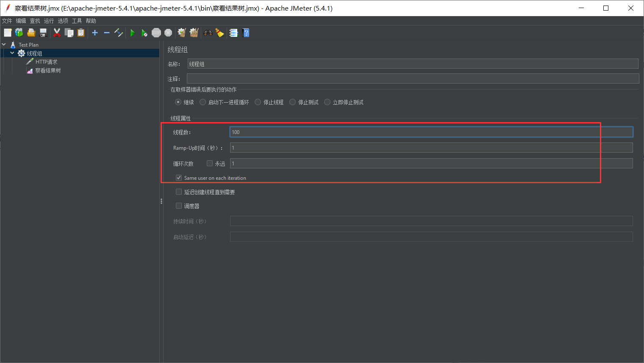Start the test with green play icon

pyautogui.click(x=133, y=33)
